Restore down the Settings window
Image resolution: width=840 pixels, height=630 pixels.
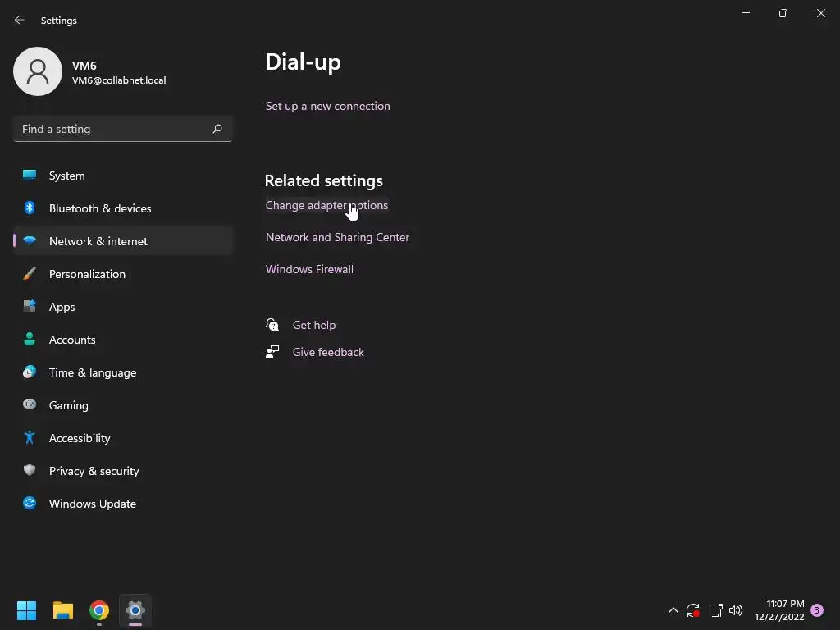pyautogui.click(x=783, y=13)
